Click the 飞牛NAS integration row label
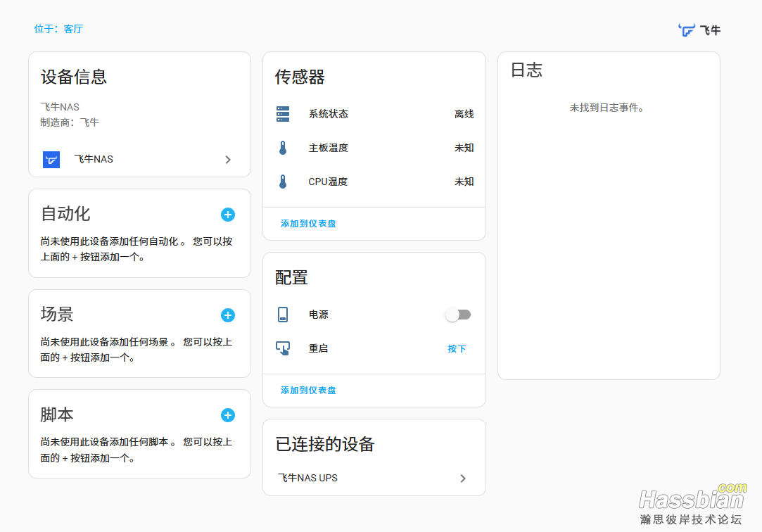The width and height of the screenshot is (762, 532). [94, 159]
